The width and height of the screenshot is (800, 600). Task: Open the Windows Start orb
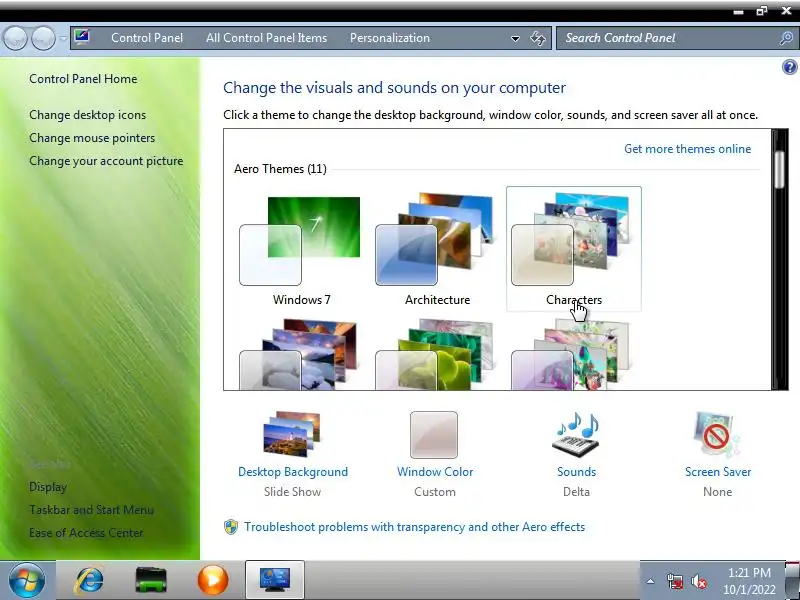click(27, 580)
